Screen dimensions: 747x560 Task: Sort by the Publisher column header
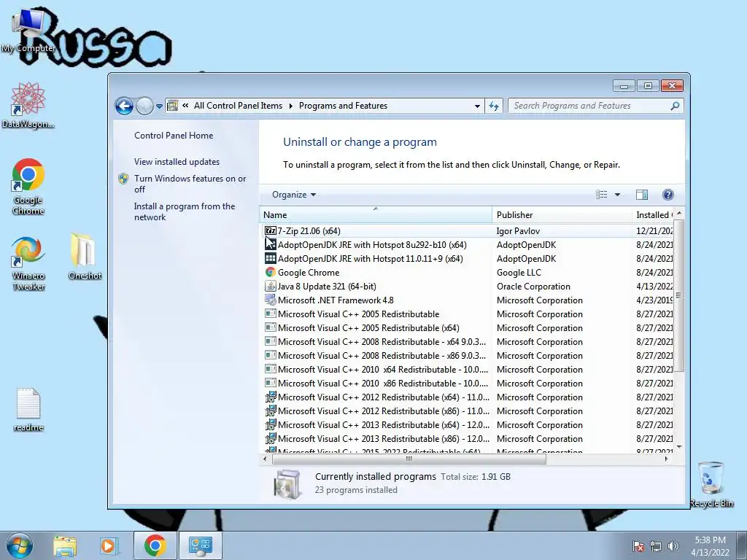click(x=562, y=215)
